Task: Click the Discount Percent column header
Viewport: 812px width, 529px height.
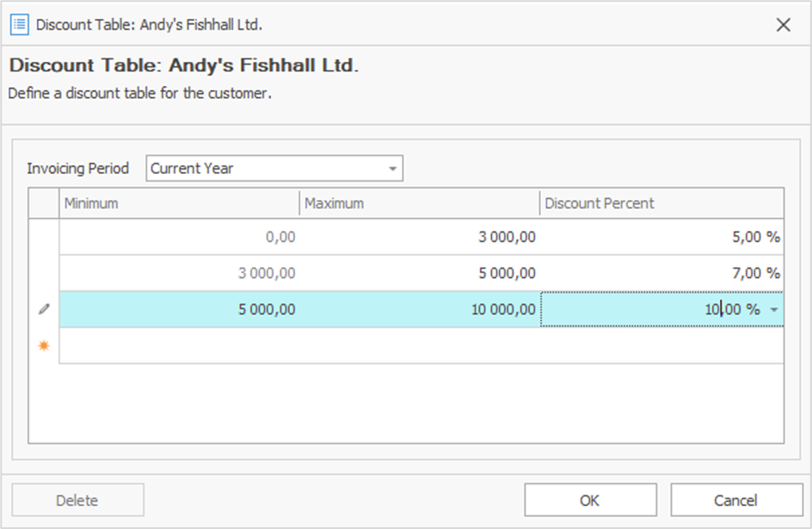Action: click(661, 204)
